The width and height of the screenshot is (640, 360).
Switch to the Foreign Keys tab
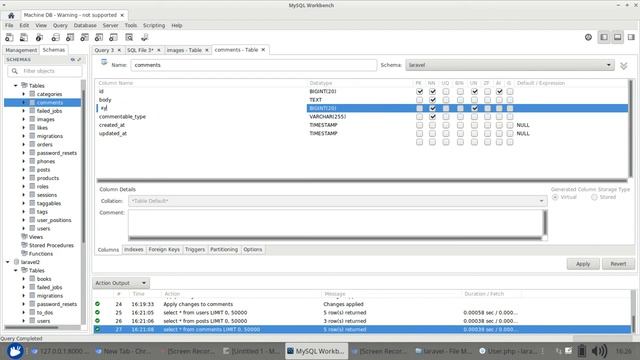click(164, 249)
